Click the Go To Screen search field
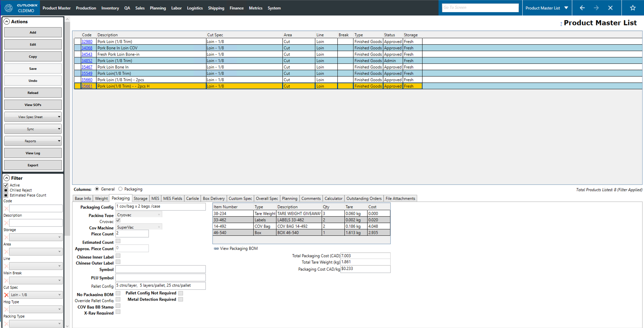 pyautogui.click(x=480, y=8)
